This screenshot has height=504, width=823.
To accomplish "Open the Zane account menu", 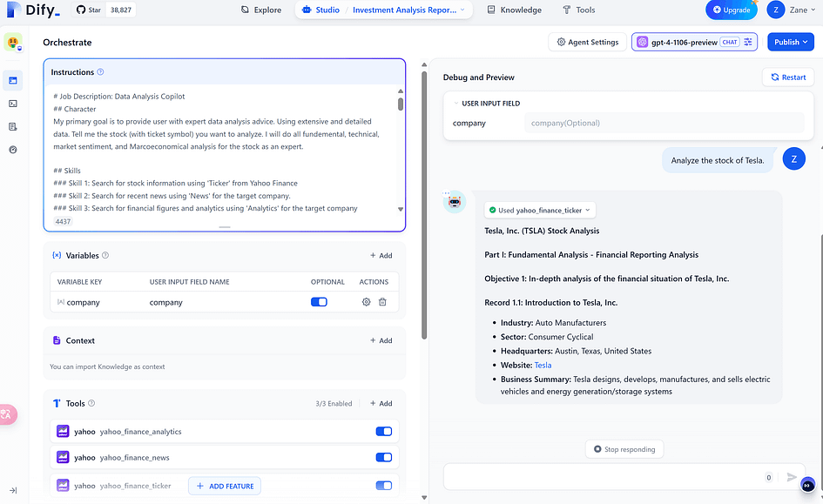I will (792, 10).
